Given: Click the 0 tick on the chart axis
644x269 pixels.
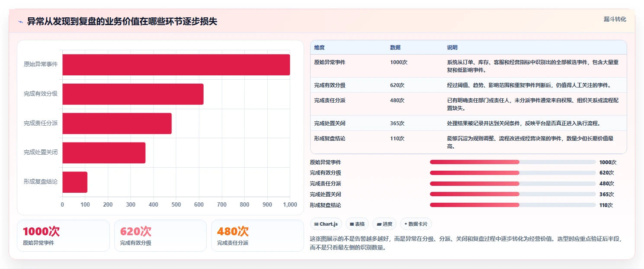Looking at the screenshot, I should pos(62,204).
